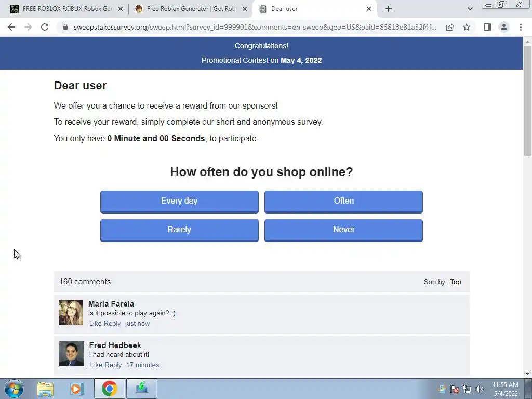
Task: Click the browser forward arrow
Action: 28,27
